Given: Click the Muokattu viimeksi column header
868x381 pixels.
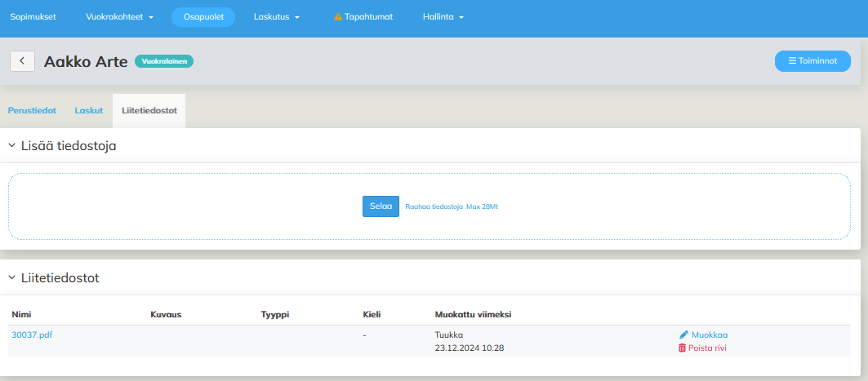Looking at the screenshot, I should [474, 314].
